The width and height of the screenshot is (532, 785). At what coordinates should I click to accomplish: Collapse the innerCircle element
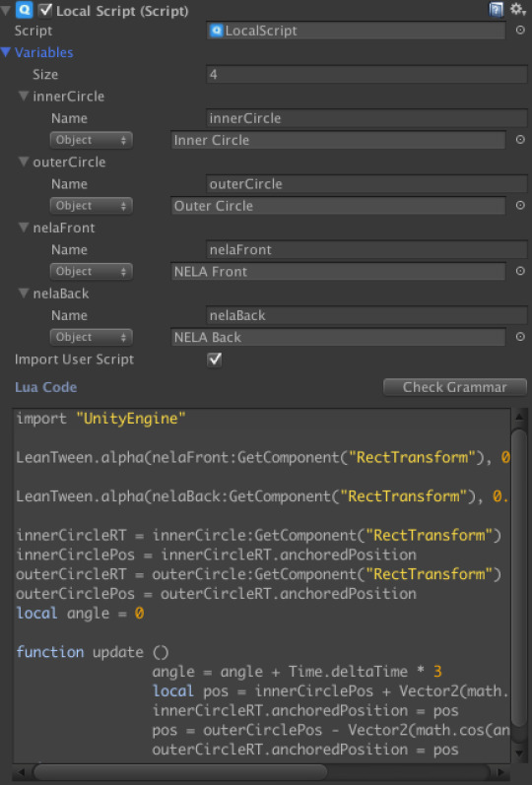(24, 97)
